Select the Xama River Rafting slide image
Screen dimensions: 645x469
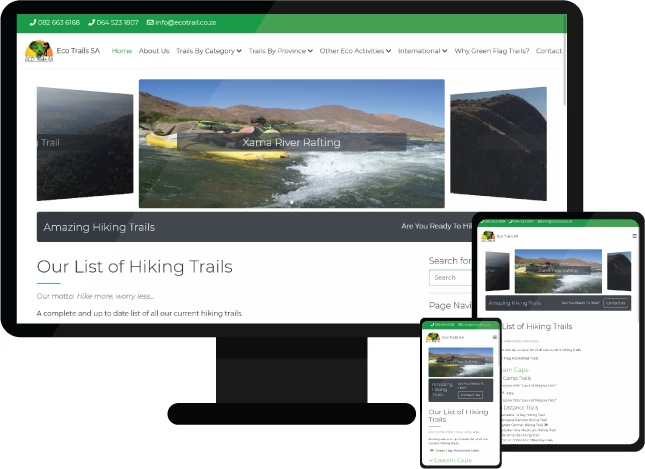pos(291,143)
